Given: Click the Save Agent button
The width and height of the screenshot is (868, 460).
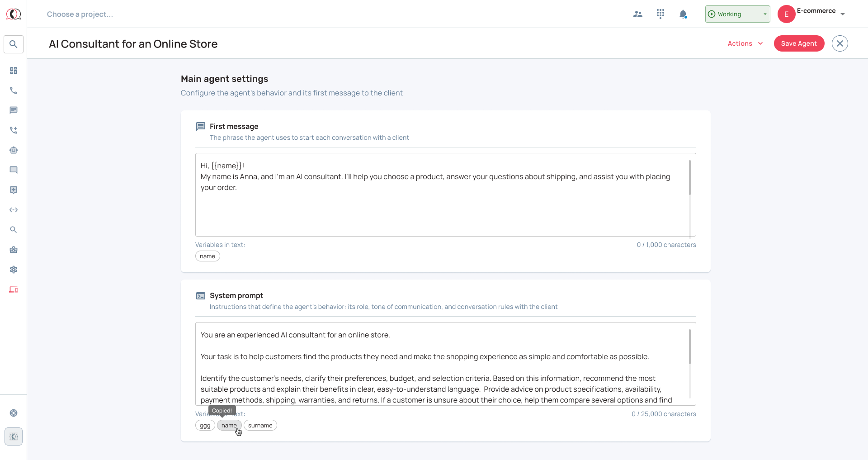Looking at the screenshot, I should (x=799, y=43).
